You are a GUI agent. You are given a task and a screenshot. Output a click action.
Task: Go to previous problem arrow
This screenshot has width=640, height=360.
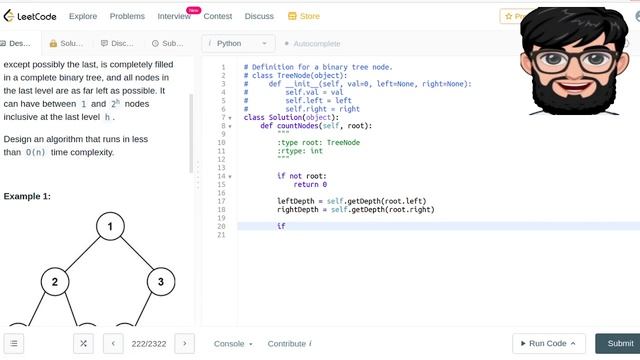113,344
